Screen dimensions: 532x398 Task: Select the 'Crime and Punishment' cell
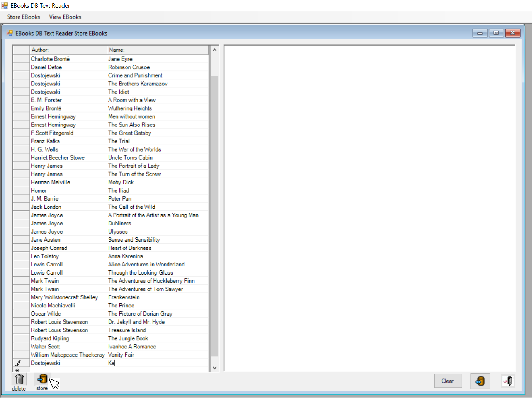pos(158,75)
